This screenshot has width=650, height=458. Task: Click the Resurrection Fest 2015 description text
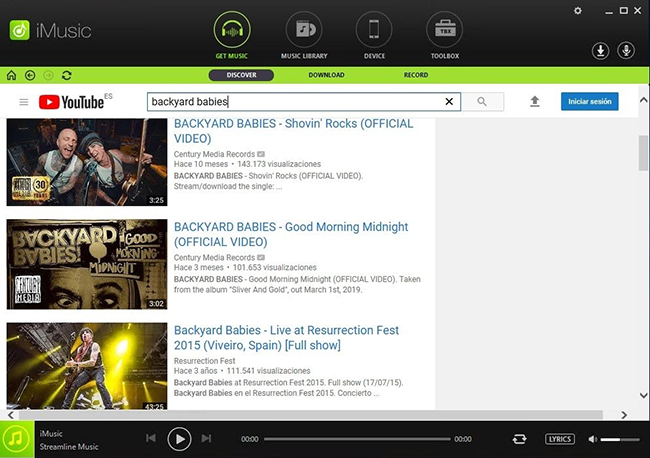(x=289, y=388)
